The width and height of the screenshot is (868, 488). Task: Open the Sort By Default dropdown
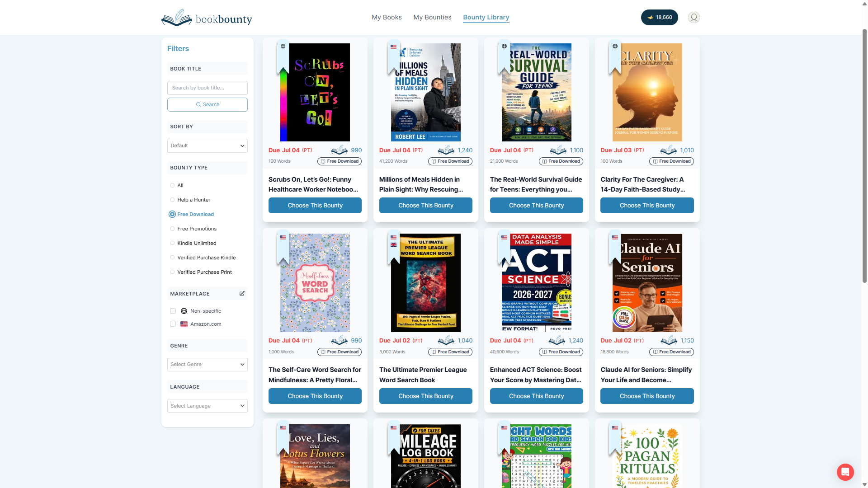208,145
